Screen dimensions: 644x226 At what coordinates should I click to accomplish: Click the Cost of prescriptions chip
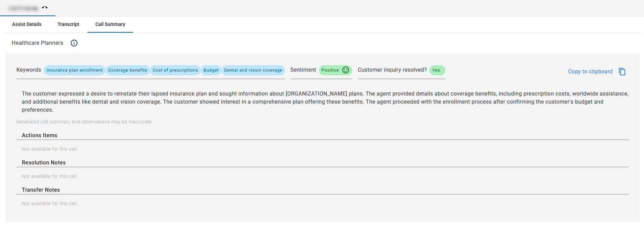click(175, 70)
